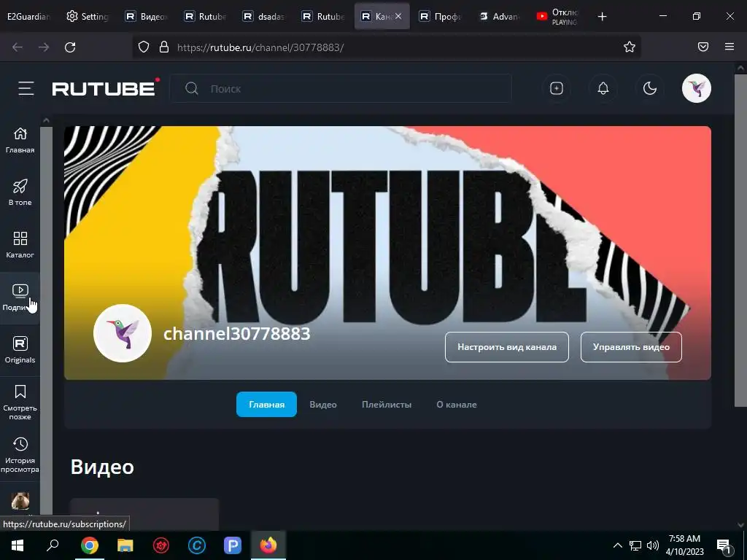Switch to the Advanced tab
Screen dimensions: 747x560
click(499, 17)
